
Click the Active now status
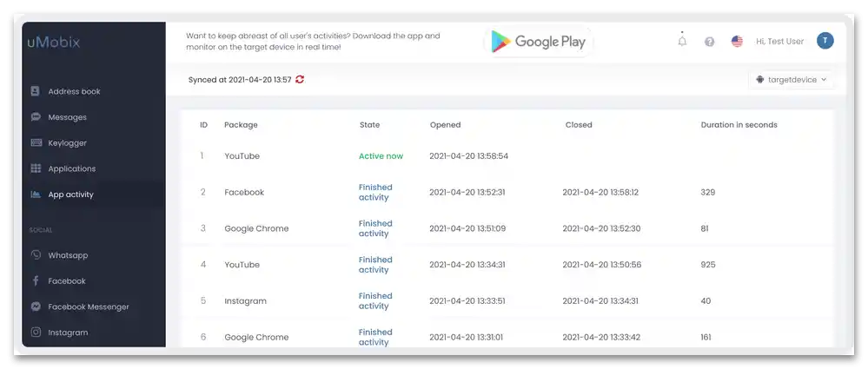[x=381, y=156]
